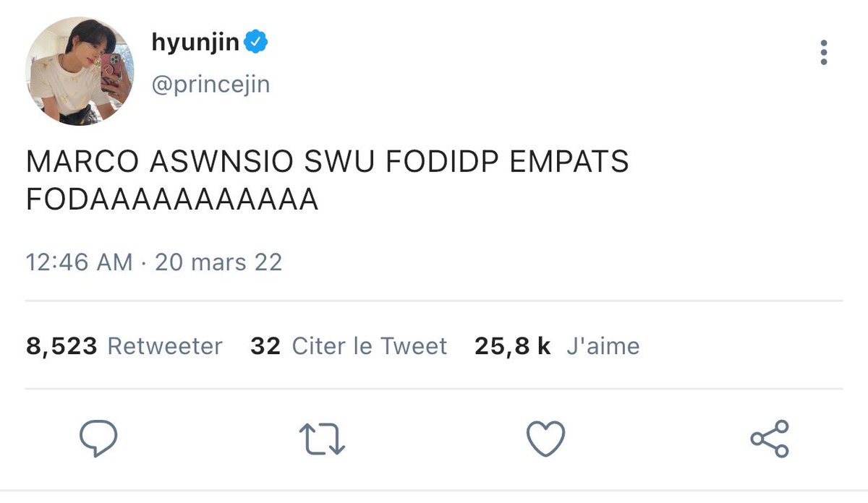The width and height of the screenshot is (868, 503).
Task: Open hyunjin's profile picture
Action: 80,71
